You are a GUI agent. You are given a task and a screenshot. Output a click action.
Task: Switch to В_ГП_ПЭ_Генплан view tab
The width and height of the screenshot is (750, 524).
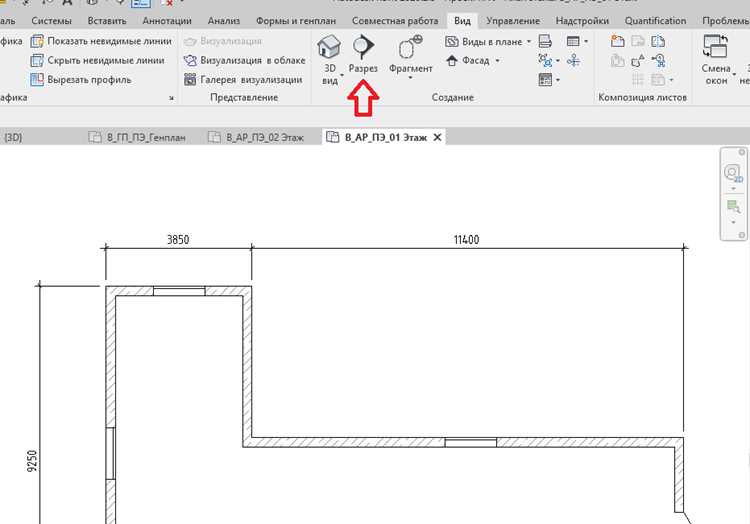(138, 138)
